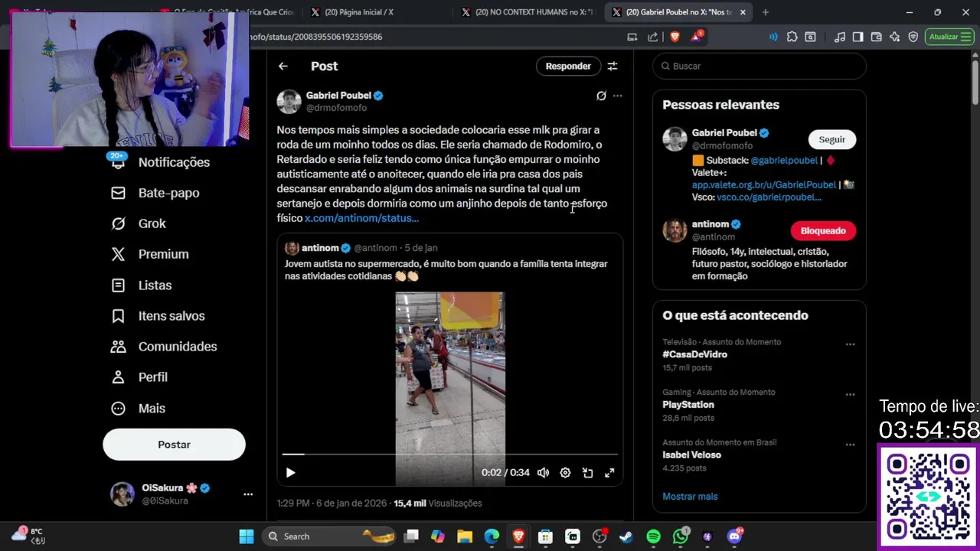Viewport: 980px width, 551px height.
Task: Open the Windows Start menu
Action: [x=247, y=536]
